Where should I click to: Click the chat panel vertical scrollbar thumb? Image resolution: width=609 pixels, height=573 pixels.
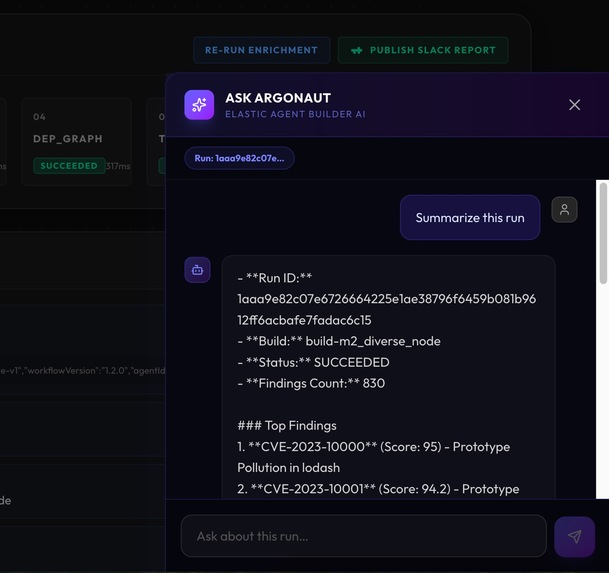(603, 233)
